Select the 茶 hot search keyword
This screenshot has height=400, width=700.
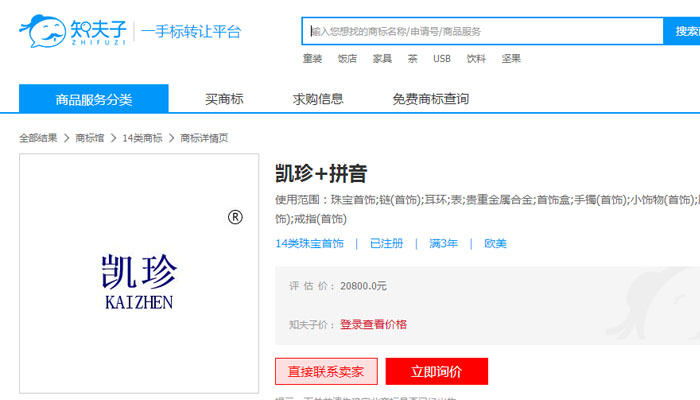pos(412,58)
